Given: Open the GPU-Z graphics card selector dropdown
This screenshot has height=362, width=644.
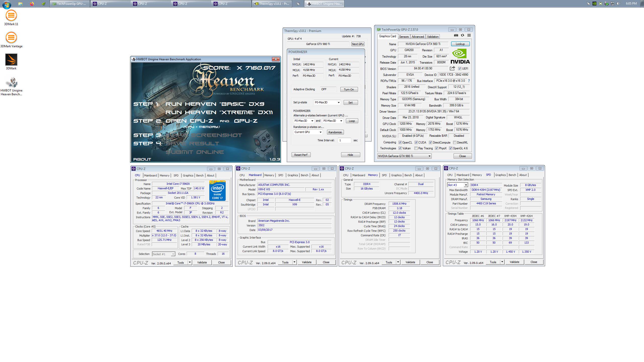Looking at the screenshot, I should (404, 156).
